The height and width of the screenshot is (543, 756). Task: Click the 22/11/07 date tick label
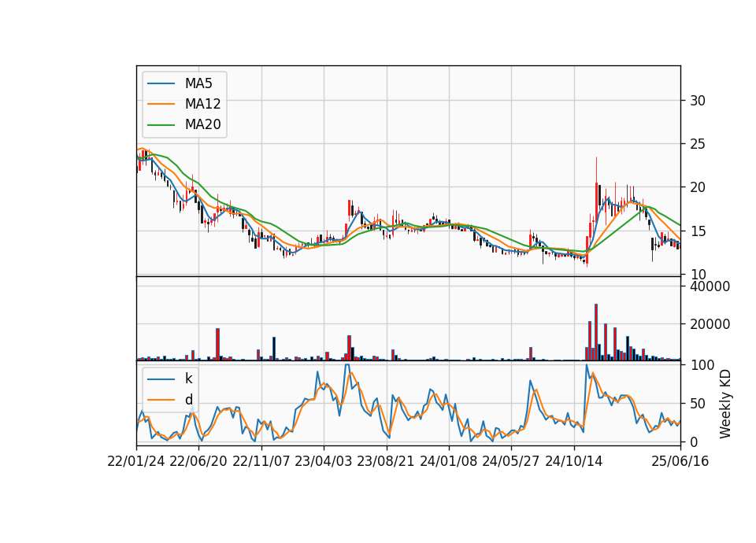pos(261,461)
